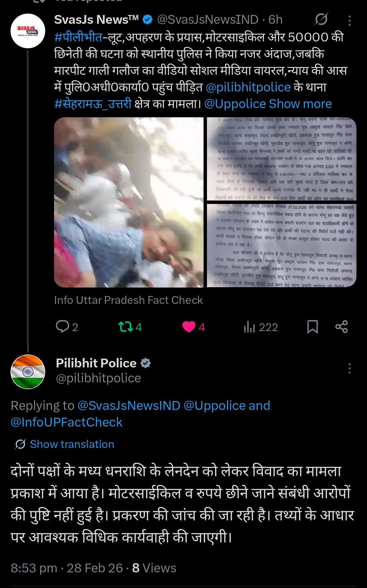This screenshot has width=367, height=588.
Task: Open the reply comment icon
Action: coord(63,327)
